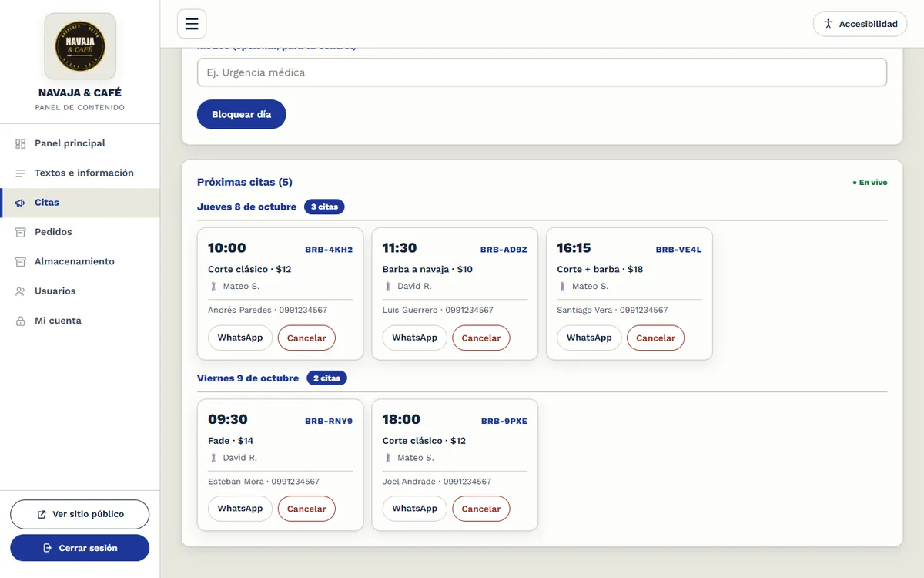Click the 16:15 appointment time
924x578 pixels.
click(x=574, y=248)
